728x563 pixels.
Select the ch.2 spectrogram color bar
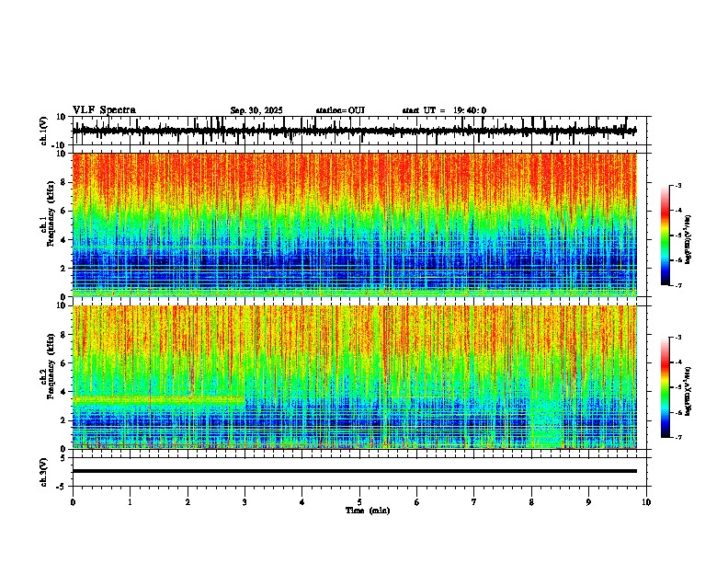(665, 387)
